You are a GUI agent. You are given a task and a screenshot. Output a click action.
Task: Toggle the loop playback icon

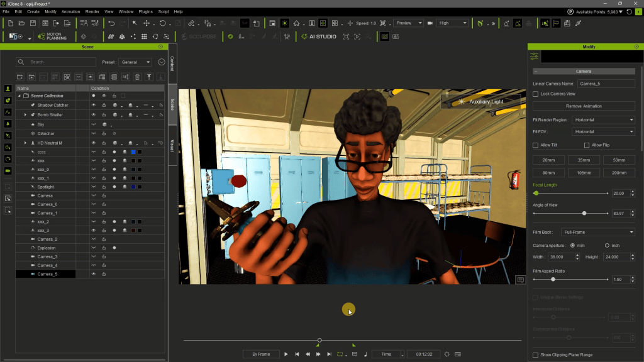(340, 354)
